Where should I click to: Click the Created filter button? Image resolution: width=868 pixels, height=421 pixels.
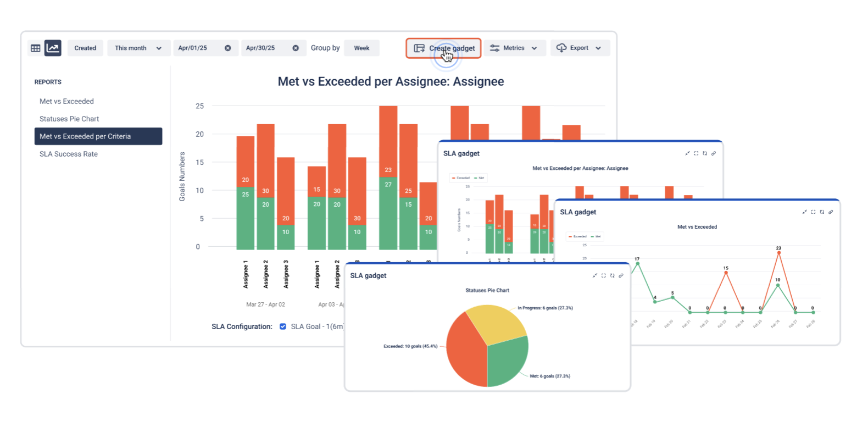[x=85, y=48]
